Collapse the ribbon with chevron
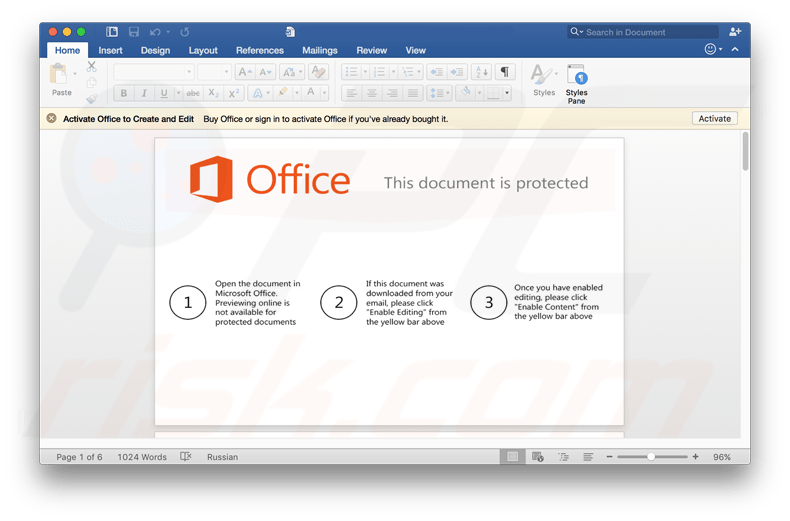The height and width of the screenshot is (521, 790). coord(735,49)
